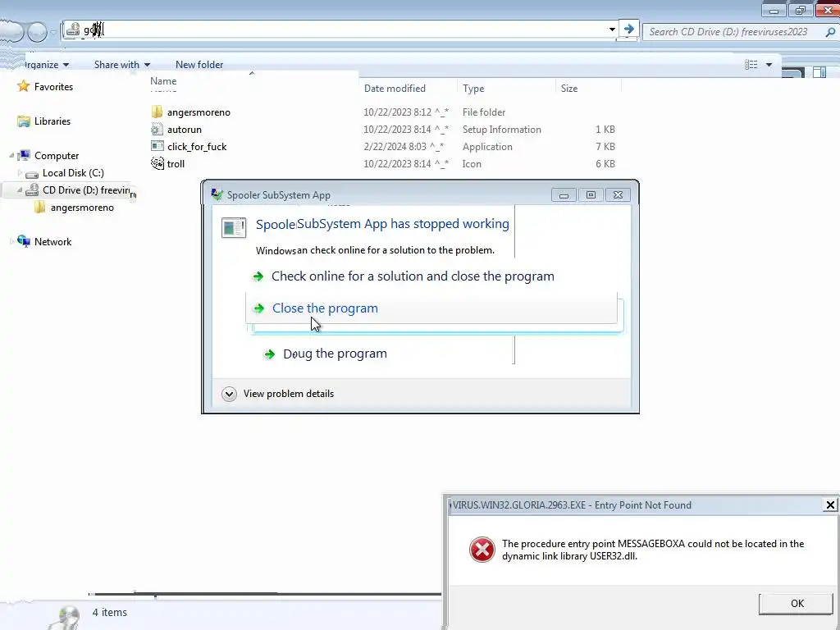The height and width of the screenshot is (630, 840).
Task: Click the File folder type cell
Action: point(484,112)
